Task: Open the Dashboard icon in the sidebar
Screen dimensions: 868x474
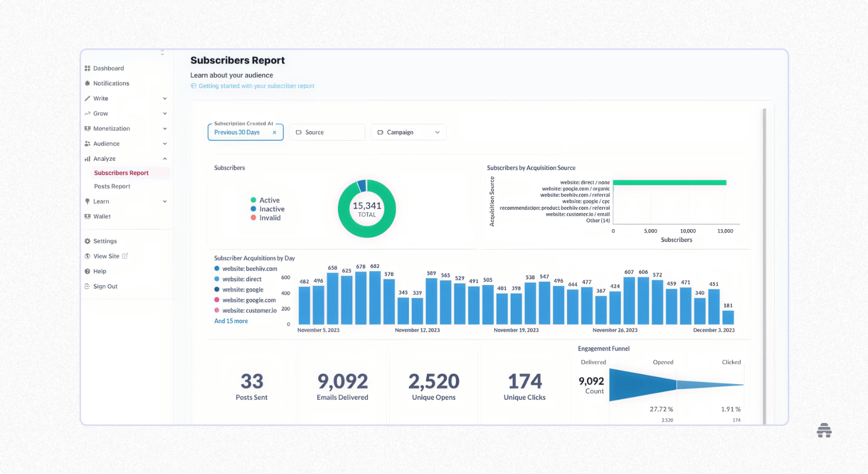Action: 88,68
